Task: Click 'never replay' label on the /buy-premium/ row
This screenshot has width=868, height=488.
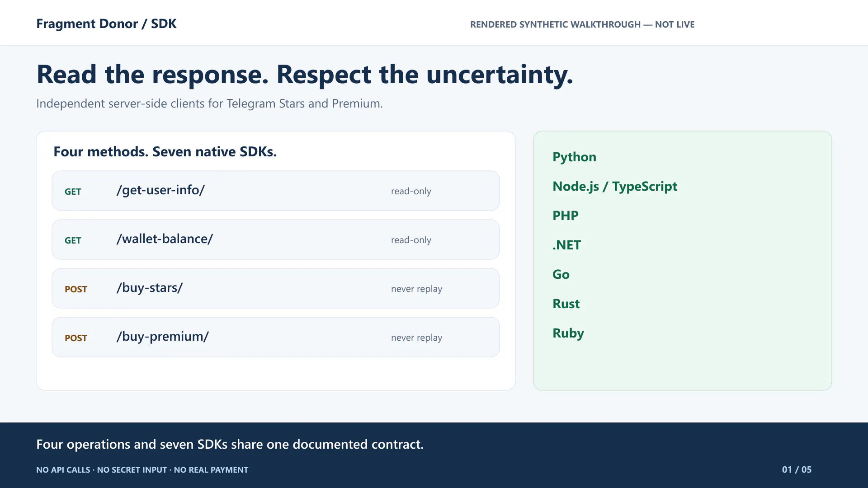Action: click(416, 338)
